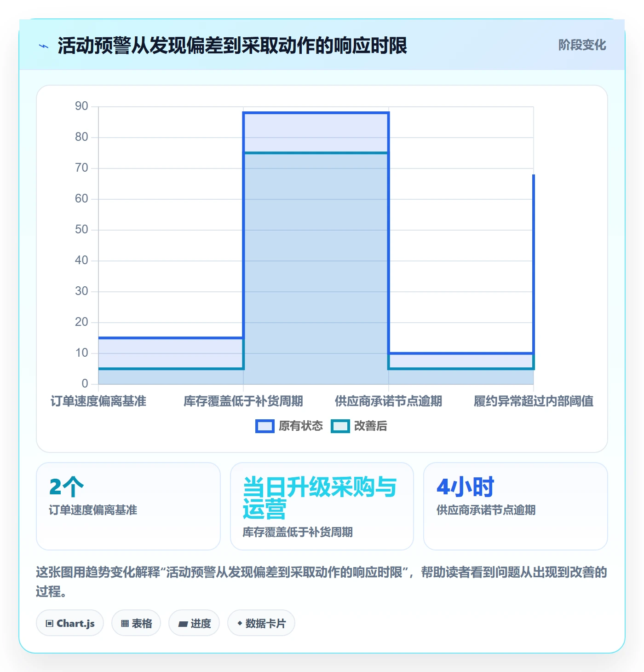Click the x-axis label 订单速度偏离基准
This screenshot has width=644, height=672.
point(98,401)
